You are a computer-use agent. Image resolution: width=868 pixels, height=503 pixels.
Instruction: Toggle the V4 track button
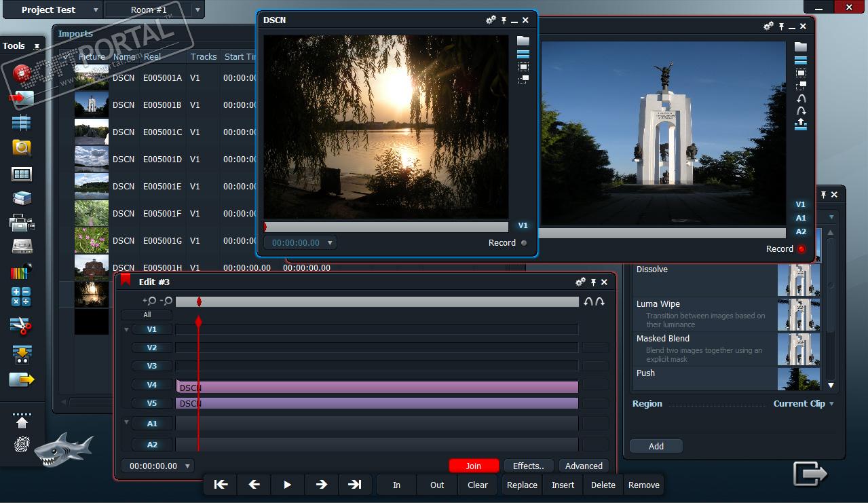click(151, 385)
